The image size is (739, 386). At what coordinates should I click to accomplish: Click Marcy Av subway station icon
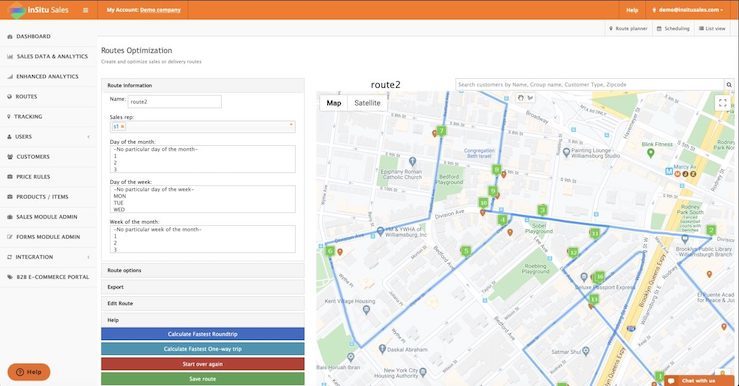pyautogui.click(x=668, y=172)
